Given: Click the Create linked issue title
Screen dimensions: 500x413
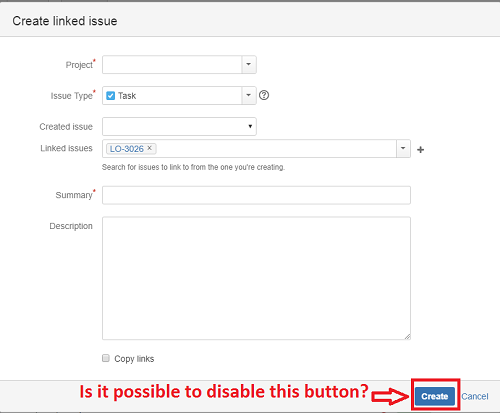Looking at the screenshot, I should pyautogui.click(x=65, y=21).
